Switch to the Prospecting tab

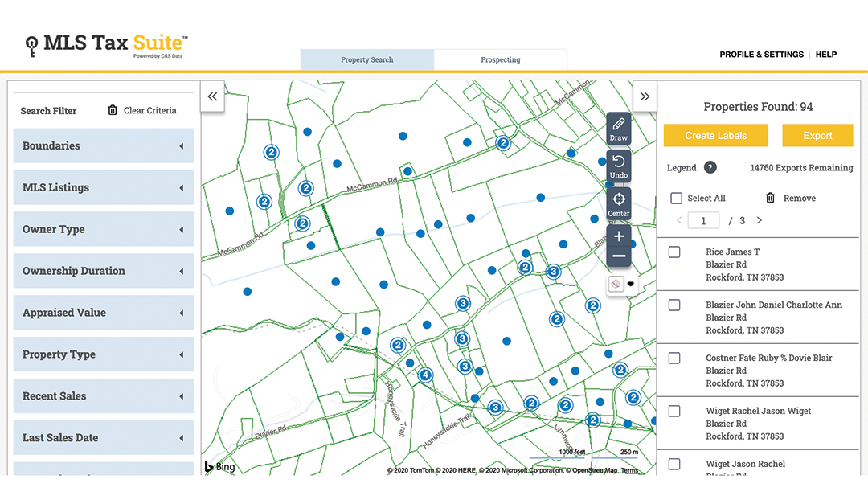pos(501,60)
